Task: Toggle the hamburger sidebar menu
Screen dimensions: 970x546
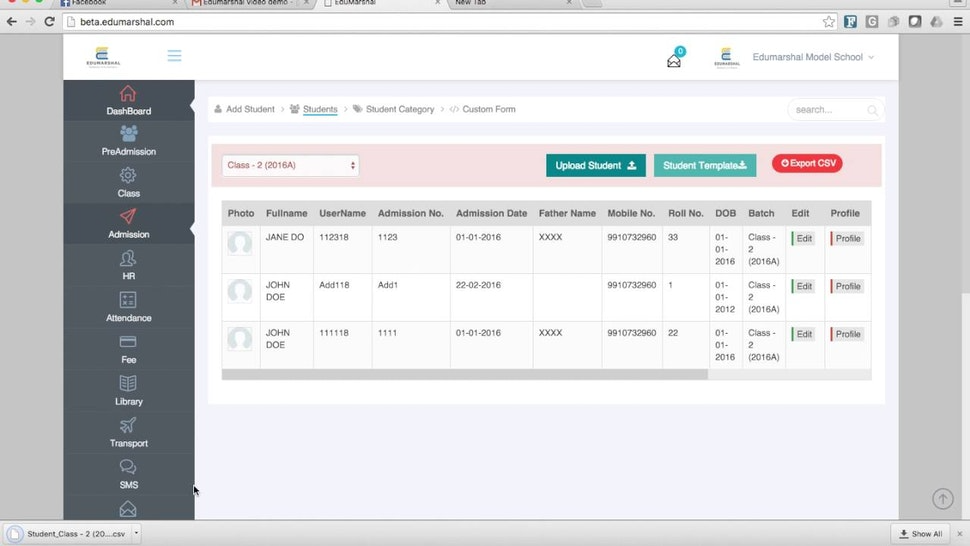Action: (x=174, y=56)
